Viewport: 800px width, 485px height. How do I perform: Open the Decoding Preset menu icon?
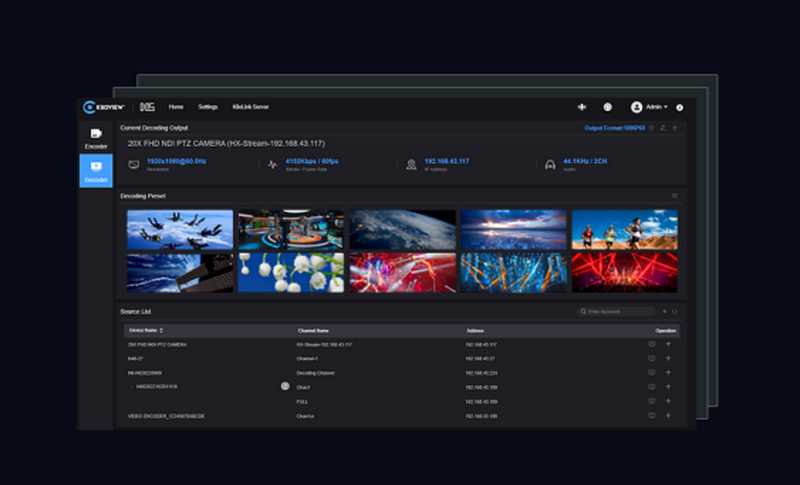point(675,196)
